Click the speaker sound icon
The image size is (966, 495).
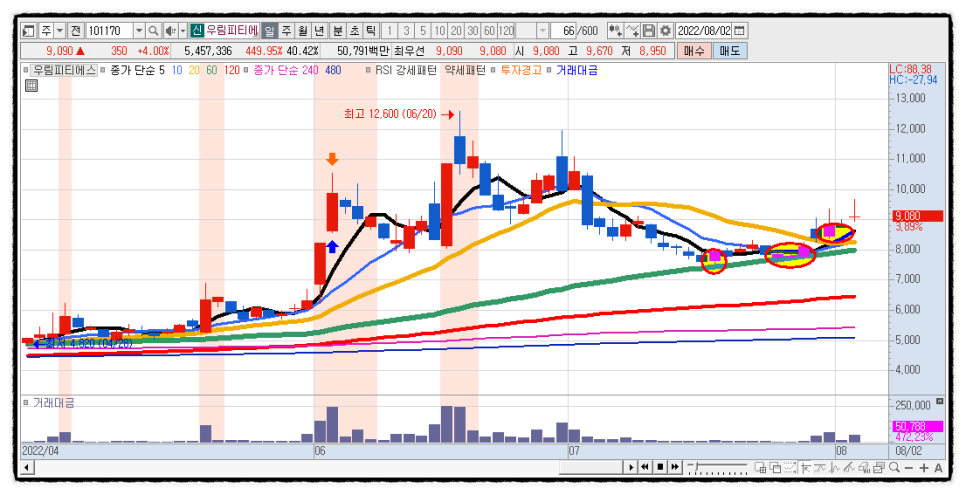tap(170, 30)
